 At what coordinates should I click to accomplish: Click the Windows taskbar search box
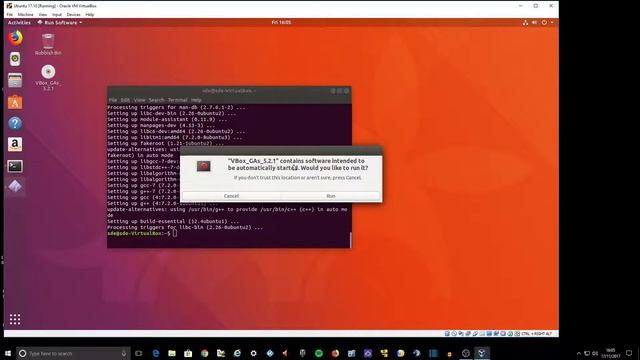tap(73, 353)
